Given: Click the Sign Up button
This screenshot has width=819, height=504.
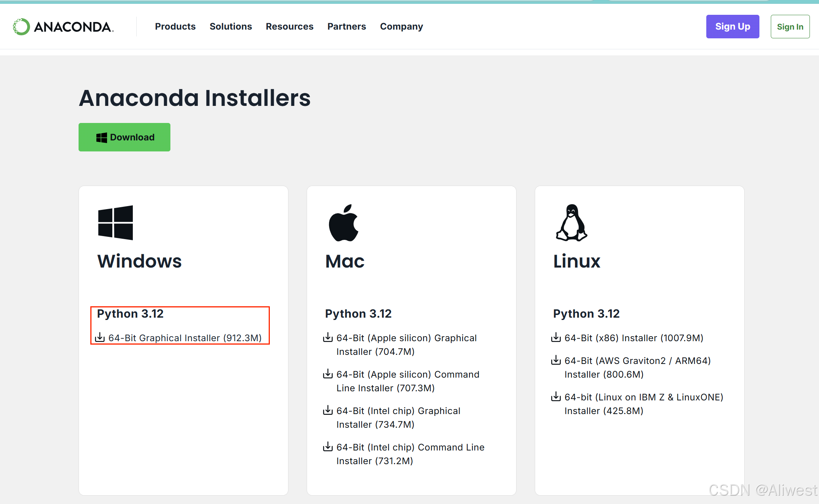Looking at the screenshot, I should click(732, 26).
